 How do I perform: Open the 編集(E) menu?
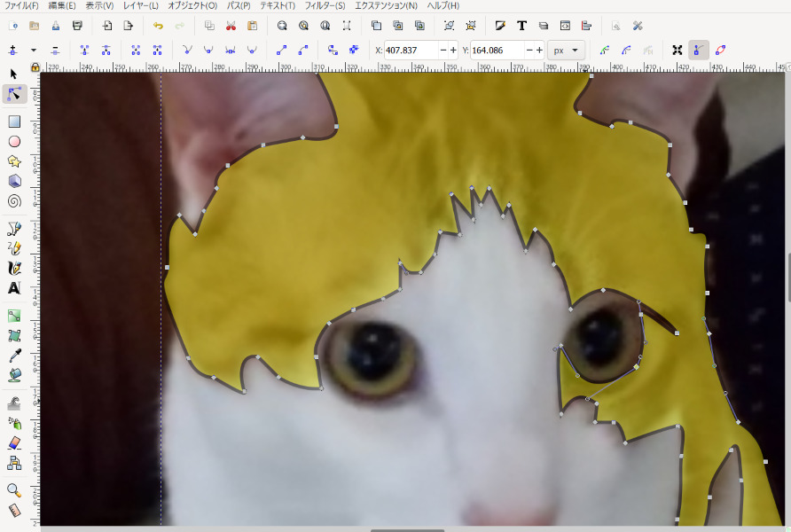[x=62, y=5]
